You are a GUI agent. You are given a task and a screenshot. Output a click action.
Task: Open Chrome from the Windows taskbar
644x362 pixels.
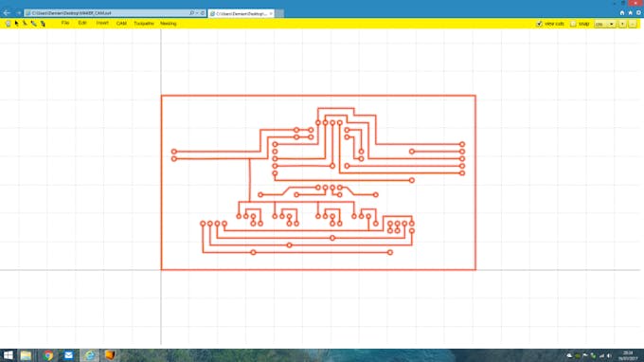click(48, 355)
